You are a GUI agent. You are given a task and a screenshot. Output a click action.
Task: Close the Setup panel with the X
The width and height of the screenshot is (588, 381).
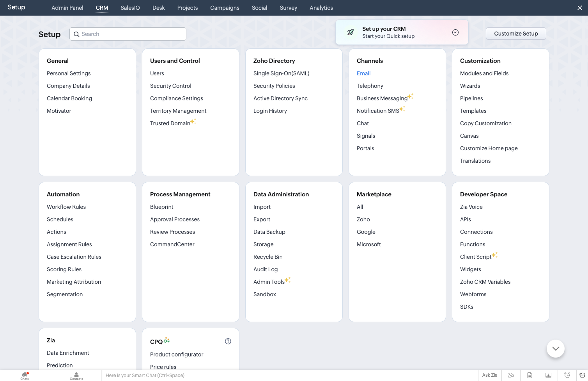[x=579, y=8]
